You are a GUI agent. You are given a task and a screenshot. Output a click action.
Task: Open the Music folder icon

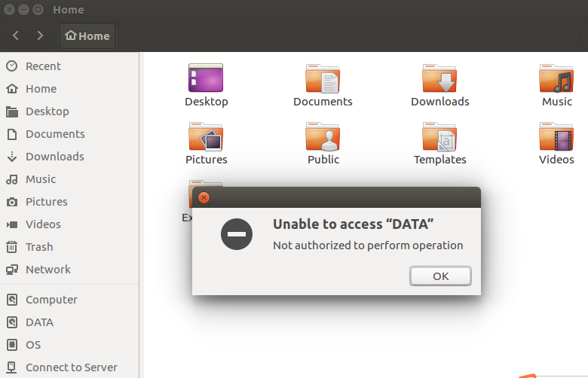click(x=556, y=78)
